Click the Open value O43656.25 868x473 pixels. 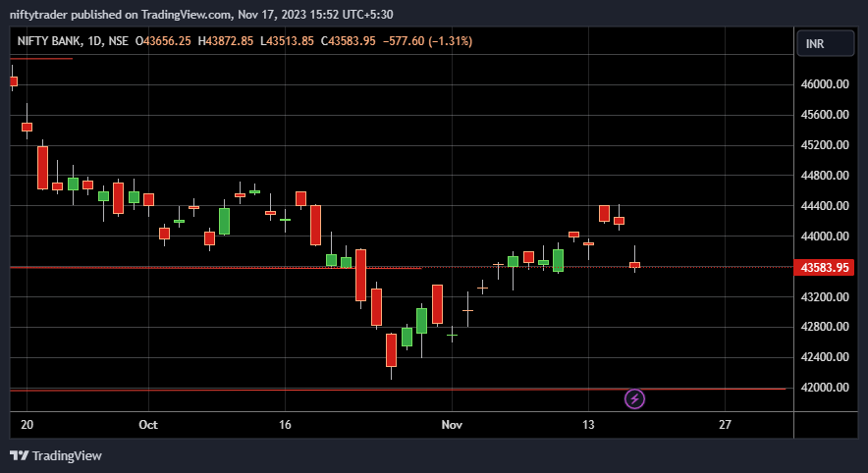coord(163,41)
